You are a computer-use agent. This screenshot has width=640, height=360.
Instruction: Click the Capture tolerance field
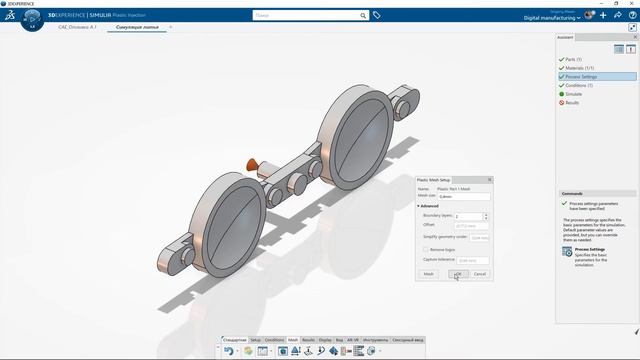click(472, 260)
